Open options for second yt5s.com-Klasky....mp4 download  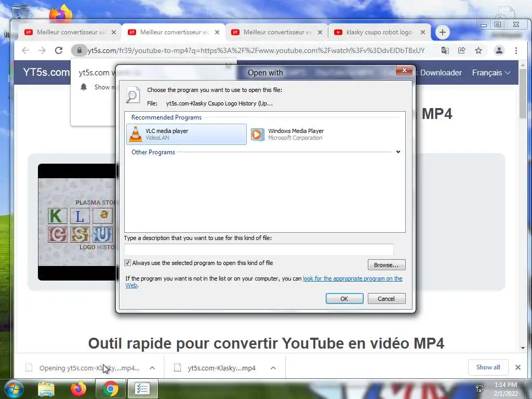click(273, 368)
